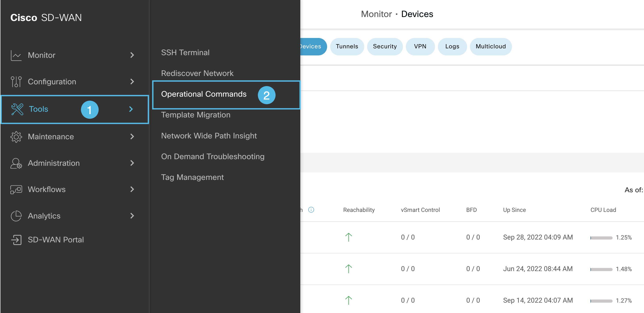
Task: Select the Administration user icon
Action: pyautogui.click(x=16, y=163)
